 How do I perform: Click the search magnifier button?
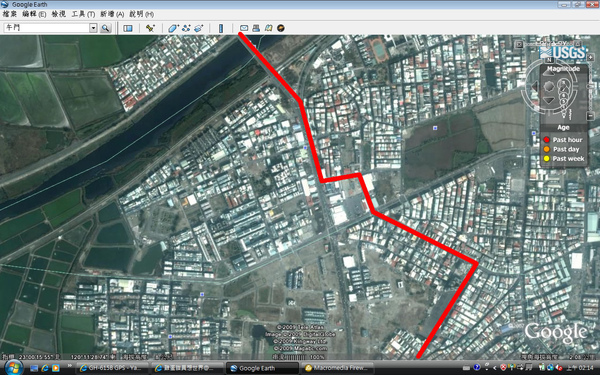105,28
